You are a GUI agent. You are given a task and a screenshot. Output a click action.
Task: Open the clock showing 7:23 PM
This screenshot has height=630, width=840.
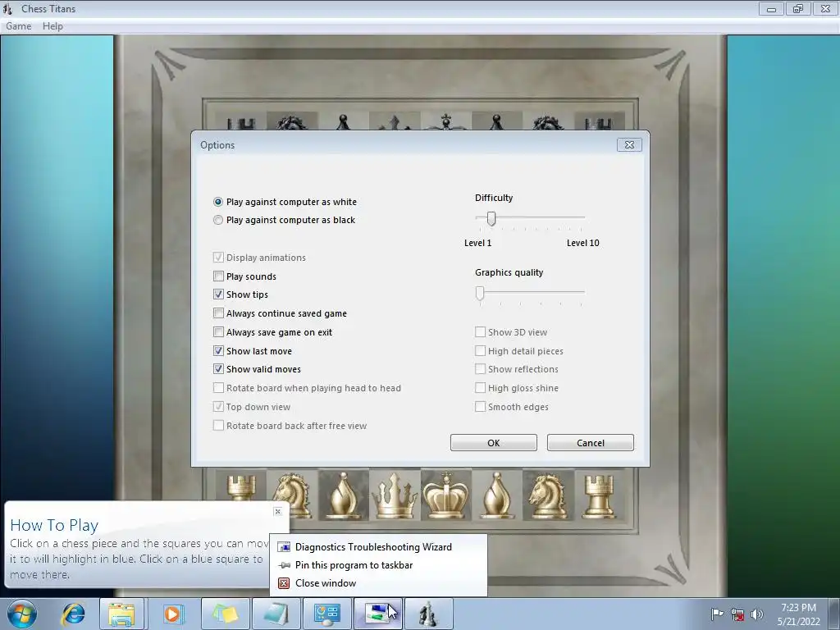pos(798,614)
